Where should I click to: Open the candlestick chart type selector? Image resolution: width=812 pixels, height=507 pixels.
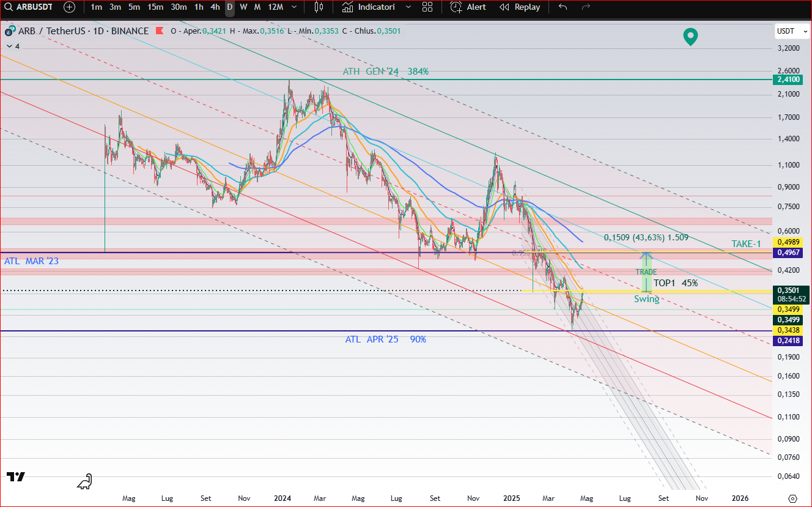319,7
